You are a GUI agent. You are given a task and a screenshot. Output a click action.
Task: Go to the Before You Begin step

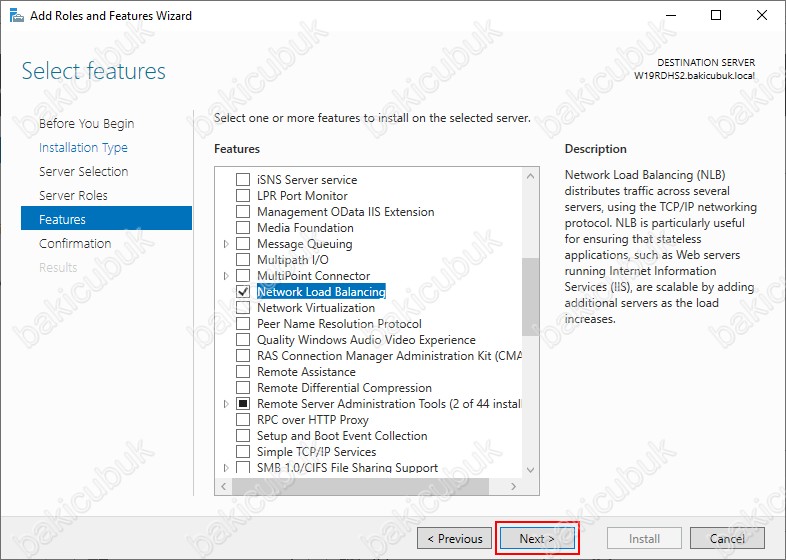click(x=86, y=123)
